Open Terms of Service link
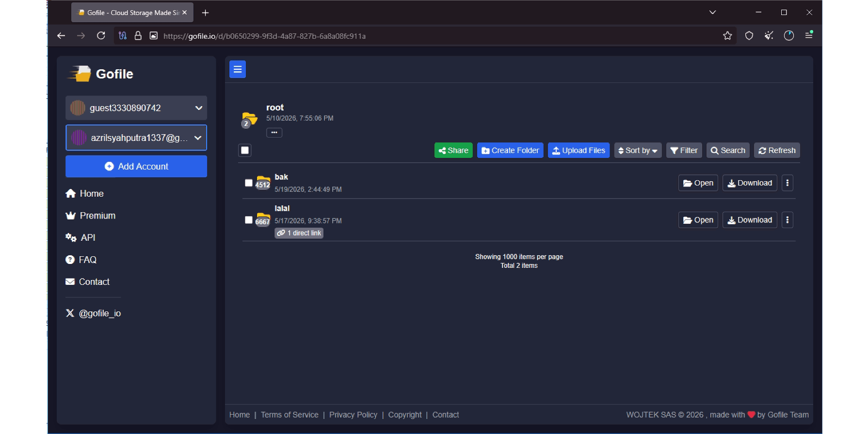Viewport: 868px width, 434px height. click(289, 415)
